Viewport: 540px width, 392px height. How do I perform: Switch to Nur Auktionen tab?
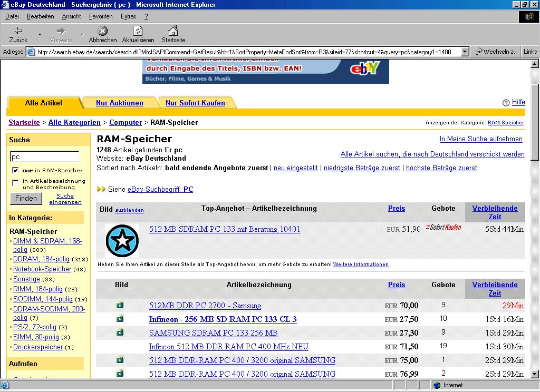tap(120, 103)
